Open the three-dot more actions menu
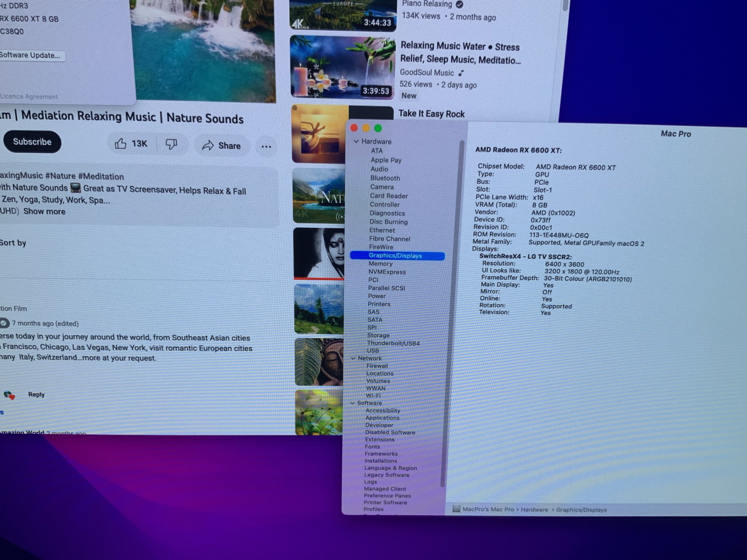 coord(266,147)
